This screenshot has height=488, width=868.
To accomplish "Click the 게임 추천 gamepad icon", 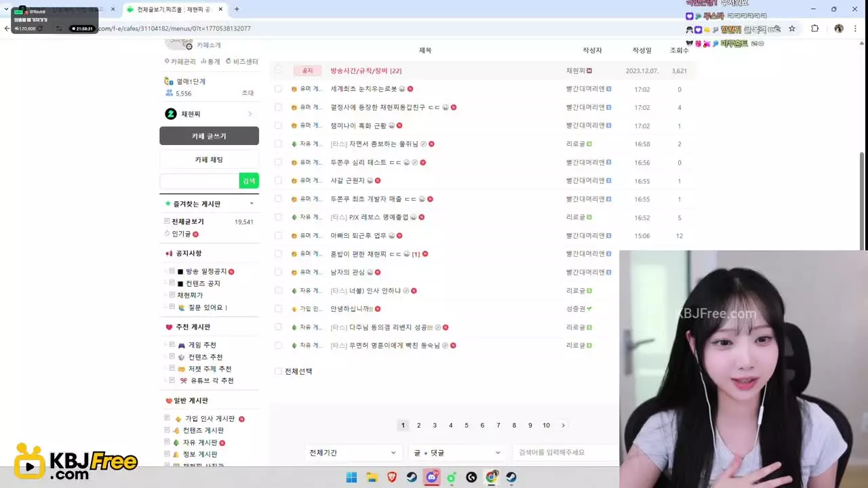I will tap(182, 345).
